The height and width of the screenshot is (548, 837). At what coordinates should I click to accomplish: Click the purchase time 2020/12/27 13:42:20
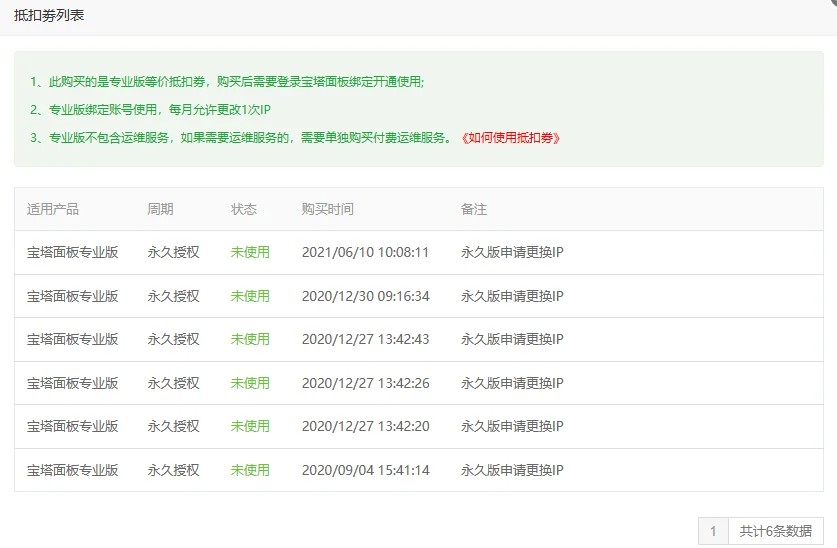pyautogui.click(x=365, y=426)
